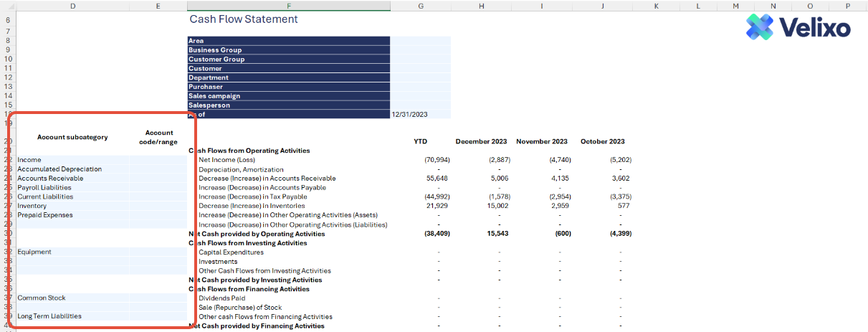Click the Department label cell
Screen dimensions: 868x332
289,77
